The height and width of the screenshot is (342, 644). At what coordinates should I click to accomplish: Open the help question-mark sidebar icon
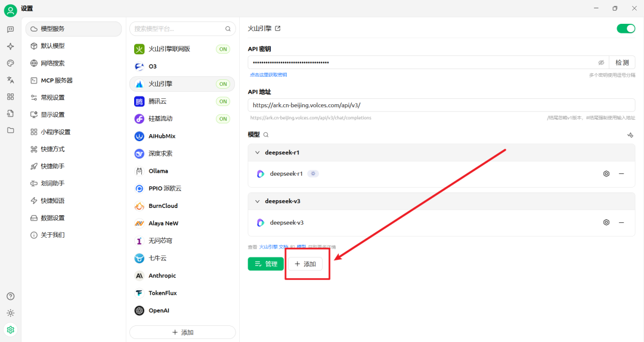click(x=10, y=297)
